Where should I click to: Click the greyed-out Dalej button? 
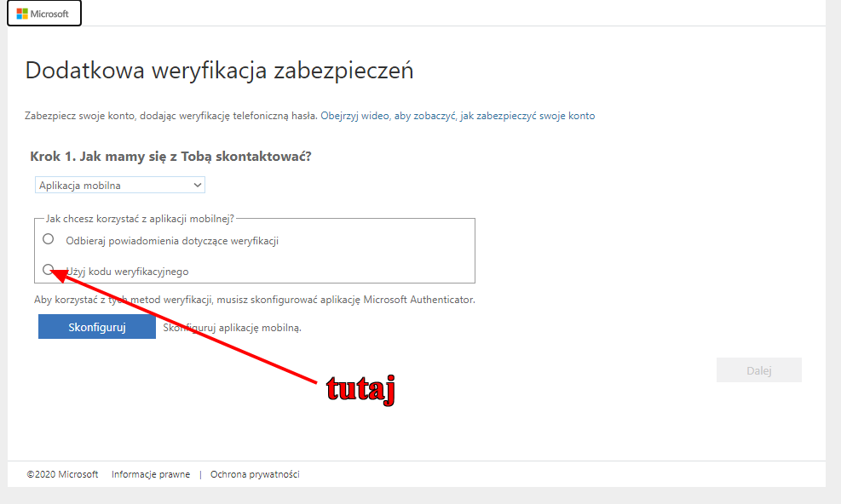tap(758, 369)
